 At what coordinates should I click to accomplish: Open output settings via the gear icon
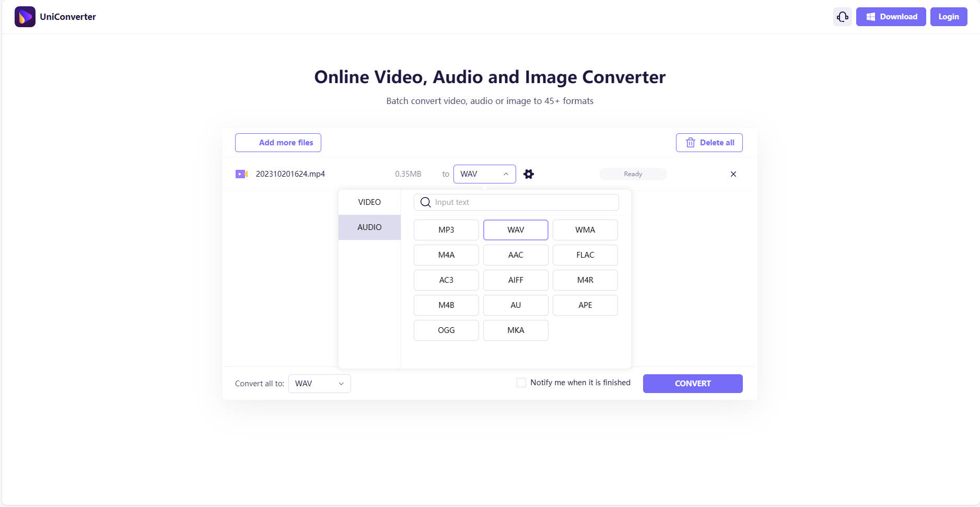tap(528, 174)
